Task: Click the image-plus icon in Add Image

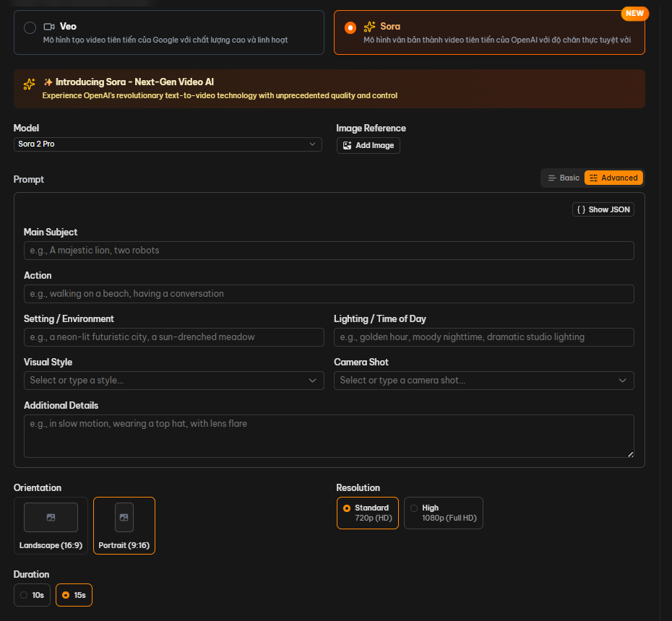Action: click(347, 146)
